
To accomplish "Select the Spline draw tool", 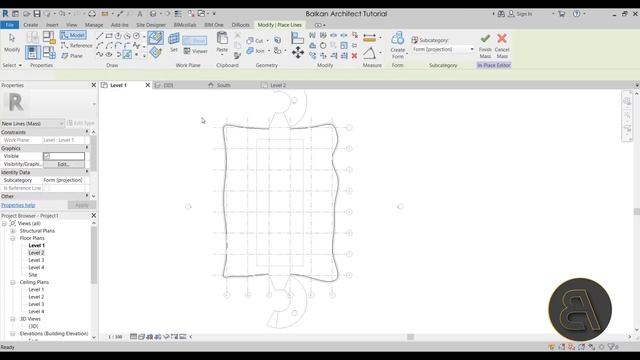I will coord(100,54).
